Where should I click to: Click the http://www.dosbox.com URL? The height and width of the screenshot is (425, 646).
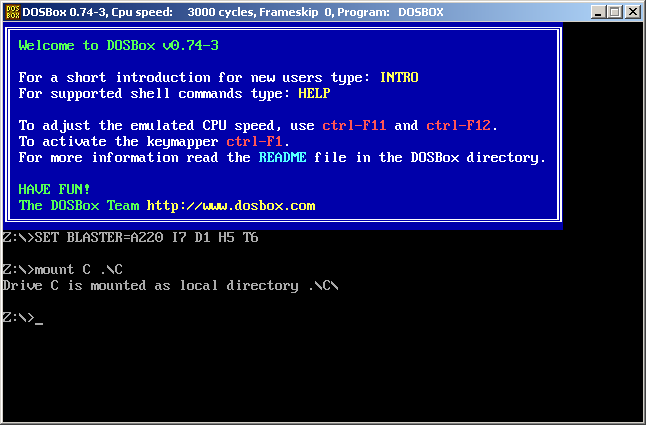click(x=231, y=205)
